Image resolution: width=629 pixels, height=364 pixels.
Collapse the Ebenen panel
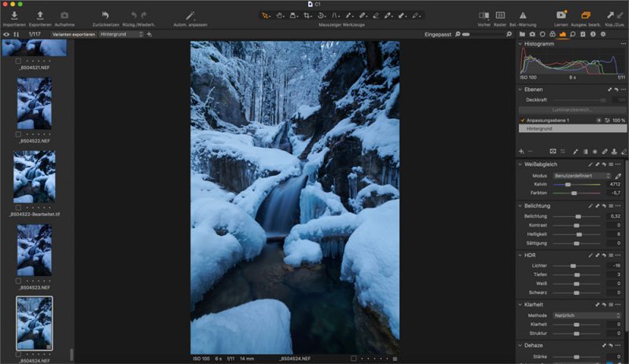click(520, 90)
